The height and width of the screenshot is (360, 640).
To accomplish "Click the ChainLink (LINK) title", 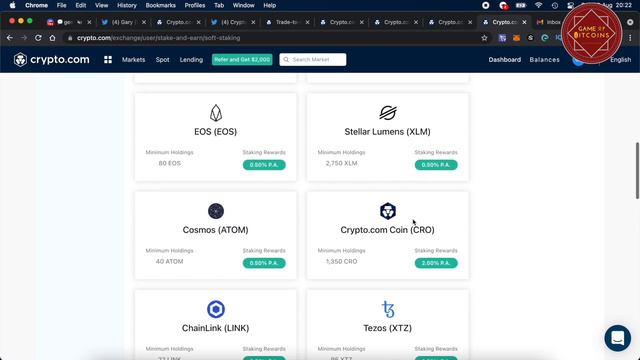I will (216, 328).
